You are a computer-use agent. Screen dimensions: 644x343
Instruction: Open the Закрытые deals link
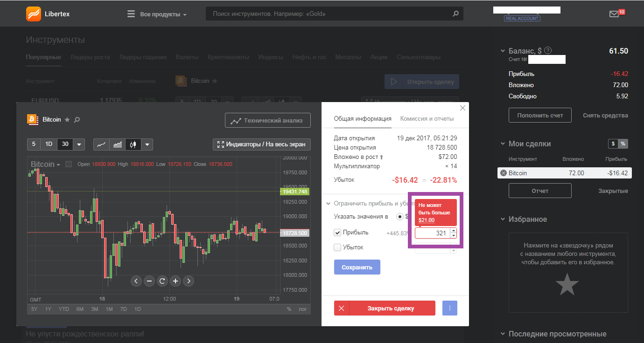613,191
